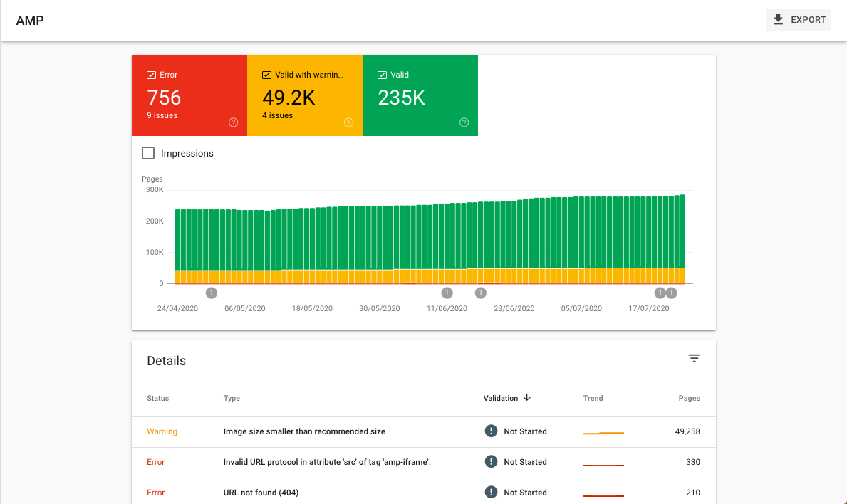Click the Validation sort arrow
Screen dimensions: 847x504
(x=526, y=398)
